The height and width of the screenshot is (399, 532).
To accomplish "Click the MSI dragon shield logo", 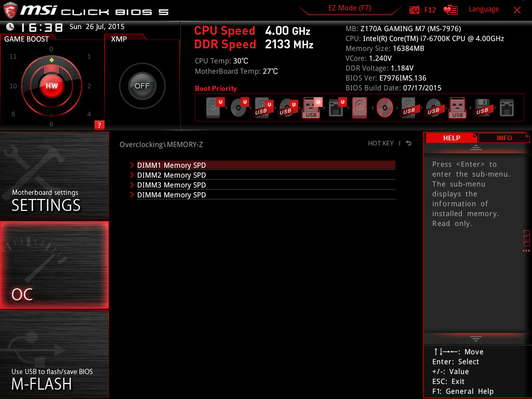I will point(10,10).
